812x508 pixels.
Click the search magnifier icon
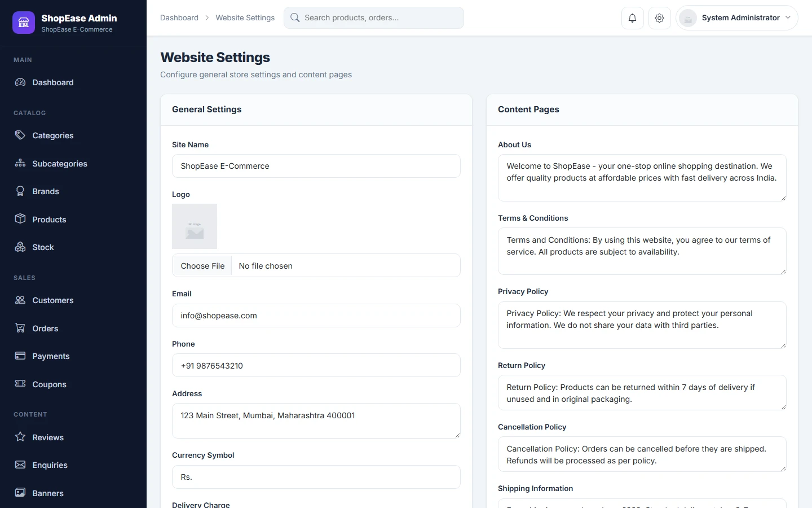[295, 18]
